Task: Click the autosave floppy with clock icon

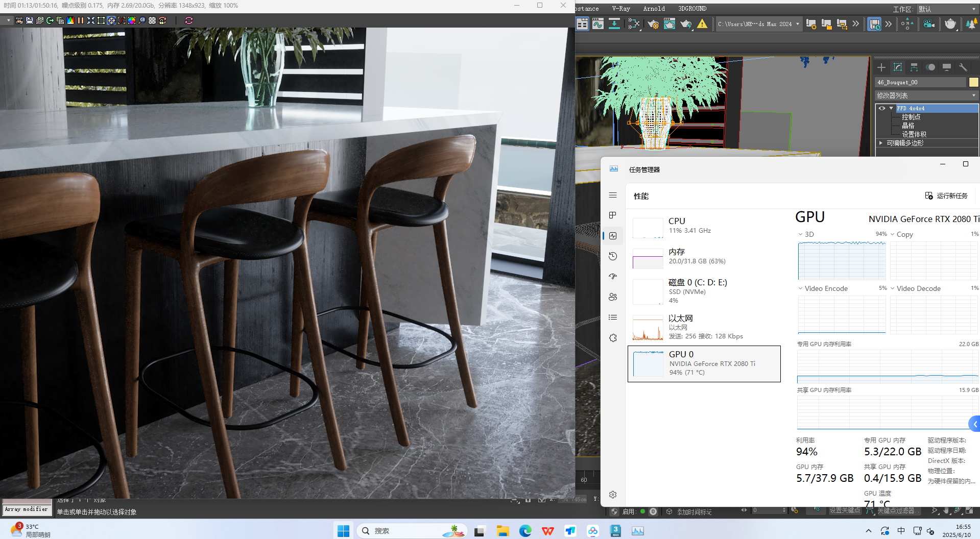Action: click(x=875, y=24)
